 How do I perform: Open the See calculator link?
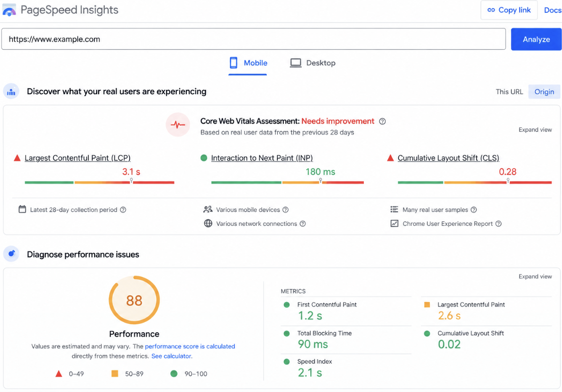coord(172,356)
